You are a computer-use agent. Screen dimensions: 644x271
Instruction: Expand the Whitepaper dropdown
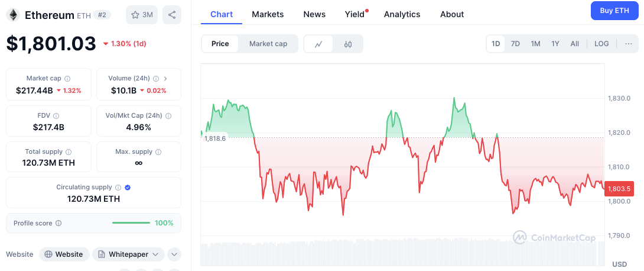point(128,254)
